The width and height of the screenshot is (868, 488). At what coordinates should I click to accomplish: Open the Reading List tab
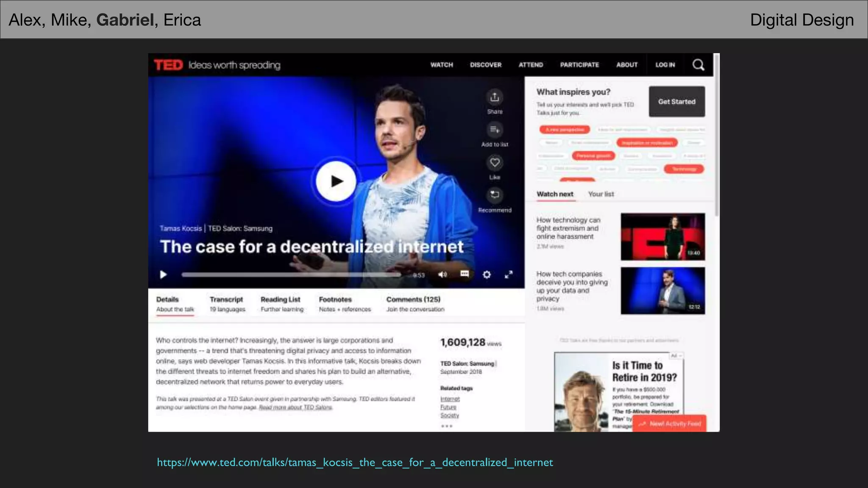pyautogui.click(x=282, y=304)
